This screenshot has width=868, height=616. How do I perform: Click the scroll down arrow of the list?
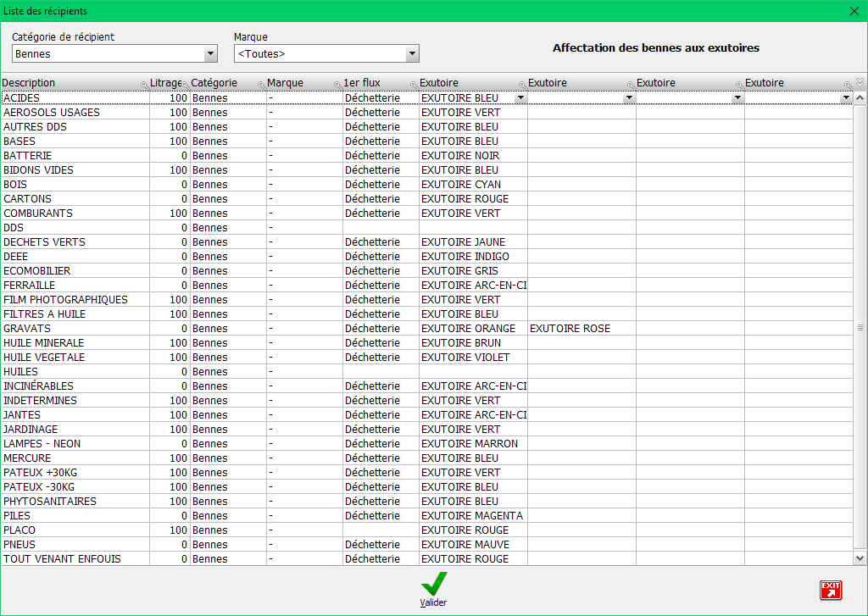[x=860, y=558]
